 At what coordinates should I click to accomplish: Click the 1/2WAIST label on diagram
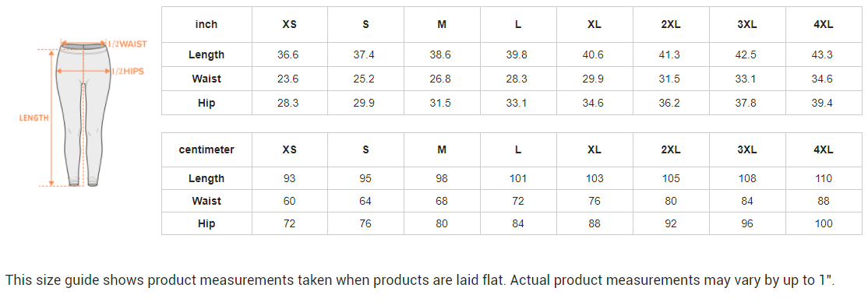click(x=127, y=43)
